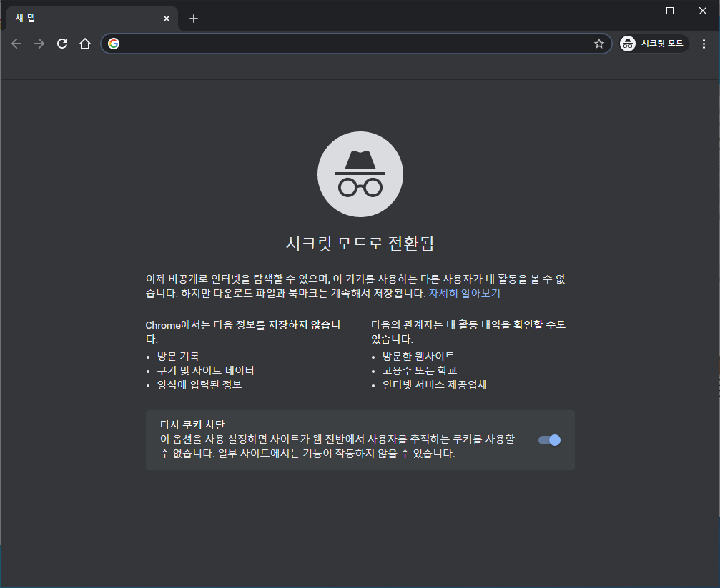Minimize the Chrome window
The width and height of the screenshot is (720, 588).
pos(637,11)
